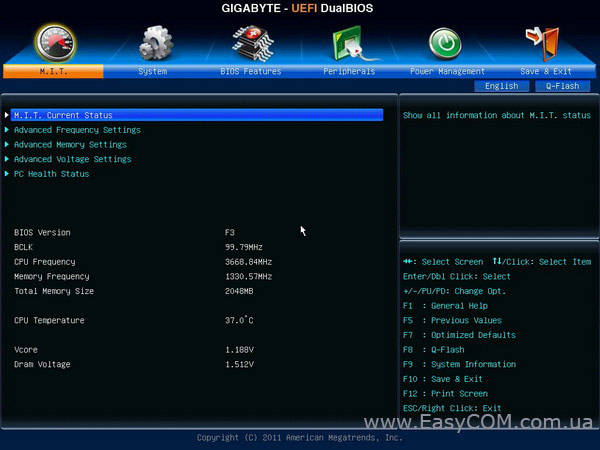Expand arrow beside Advanced Frequency Settings
The height and width of the screenshot is (450, 600).
[7, 130]
